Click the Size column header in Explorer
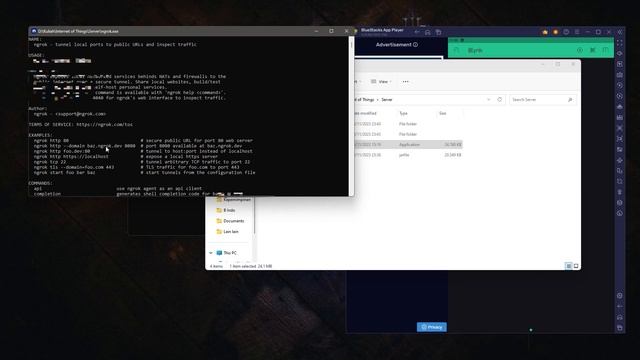 [443, 113]
